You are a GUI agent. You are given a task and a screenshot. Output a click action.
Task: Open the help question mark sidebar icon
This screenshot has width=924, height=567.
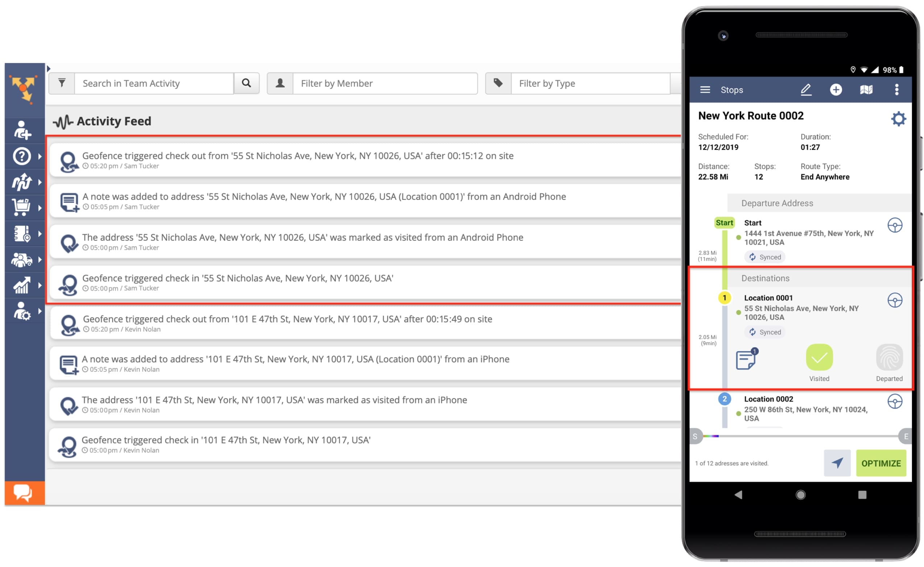(22, 156)
